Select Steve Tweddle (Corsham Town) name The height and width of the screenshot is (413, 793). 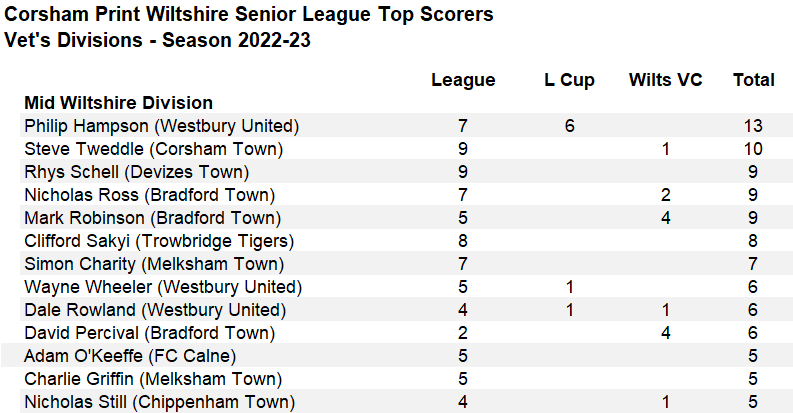[153, 149]
